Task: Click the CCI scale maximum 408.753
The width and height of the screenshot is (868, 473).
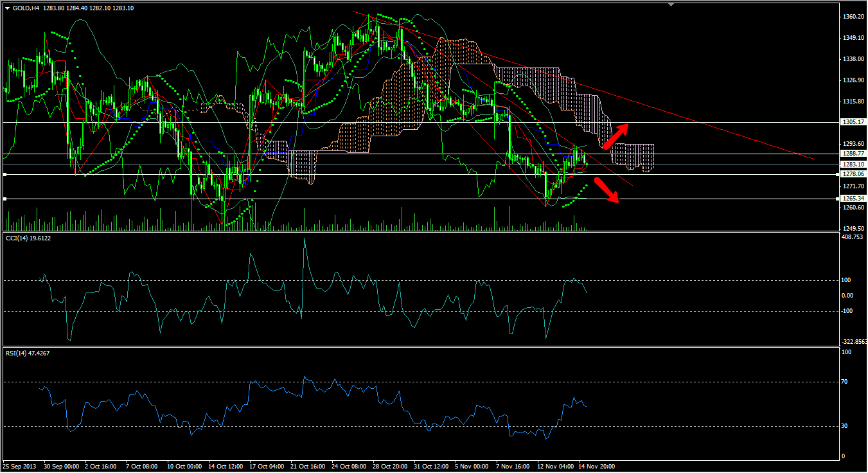Action: pyautogui.click(x=853, y=237)
